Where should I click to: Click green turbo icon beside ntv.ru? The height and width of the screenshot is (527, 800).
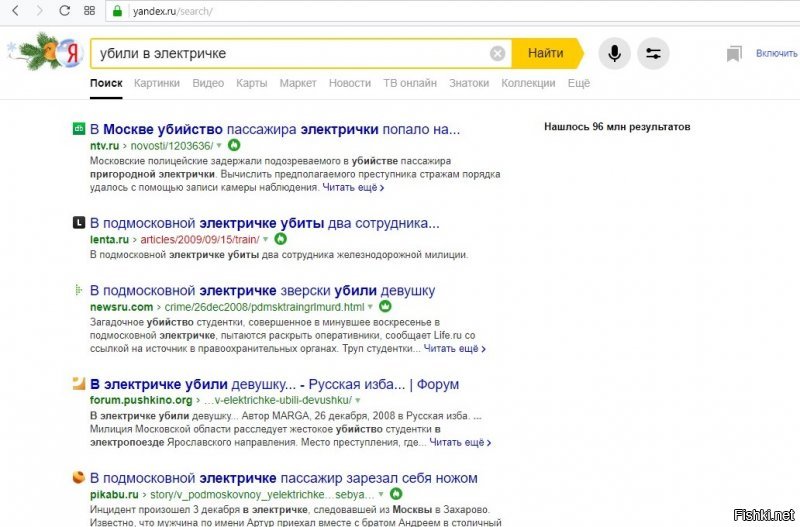234,145
